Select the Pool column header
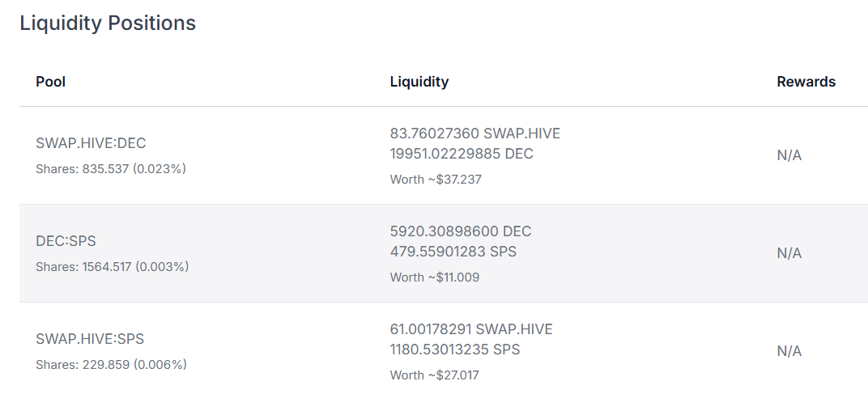The height and width of the screenshot is (394, 868). [x=51, y=82]
